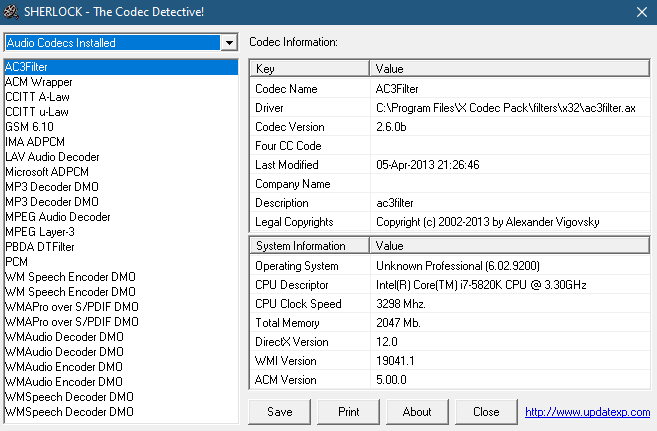Select IMA ADPCM codec
This screenshot has width=657, height=431.
[121, 142]
